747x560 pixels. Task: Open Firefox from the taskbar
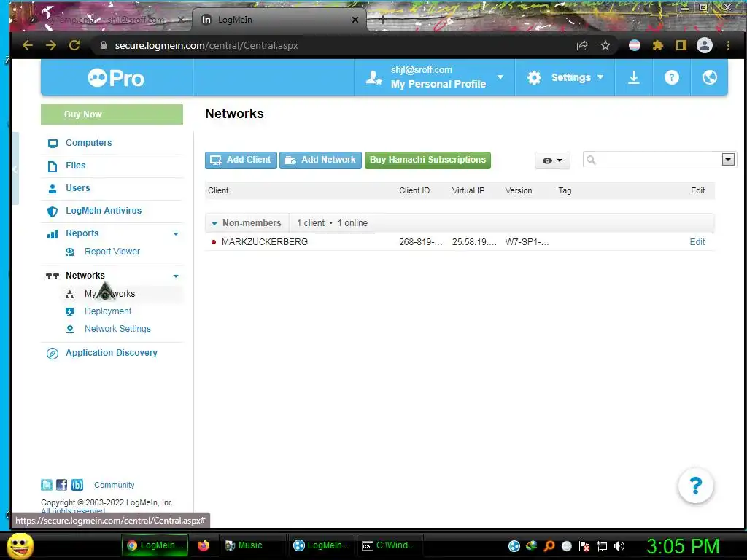[204, 545]
